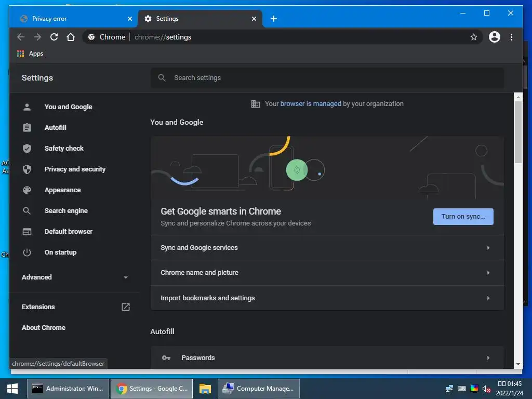Switch to Computer Management taskbar item
532x399 pixels.
(x=259, y=389)
